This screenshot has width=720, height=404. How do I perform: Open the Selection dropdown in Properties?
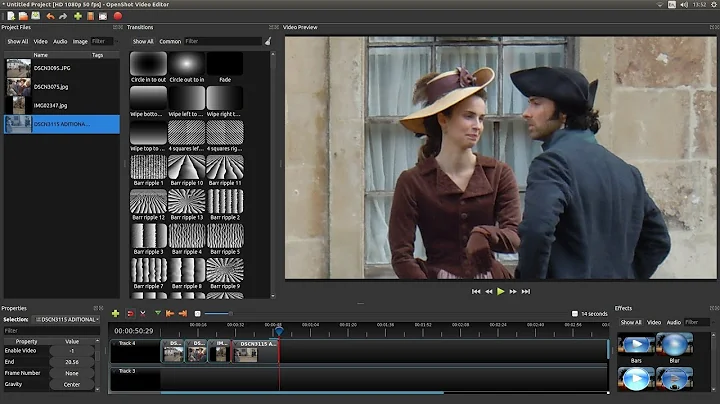pos(66,319)
